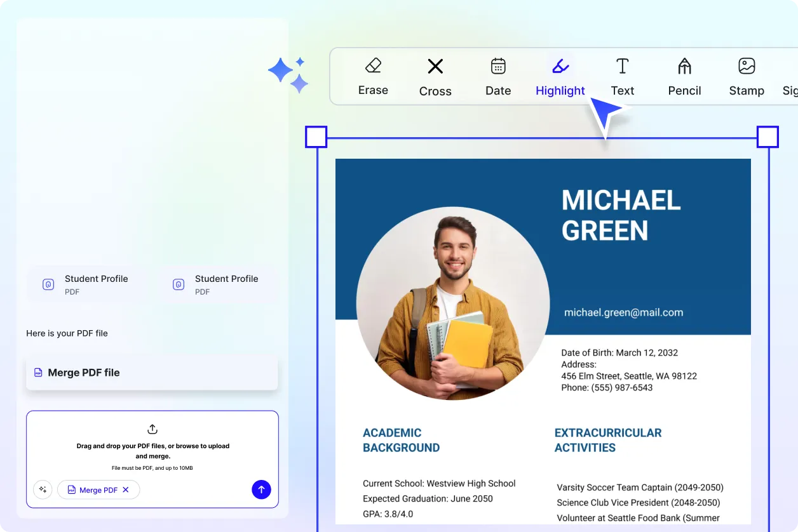798x532 pixels.
Task: Open the Stamp tool
Action: click(746, 76)
